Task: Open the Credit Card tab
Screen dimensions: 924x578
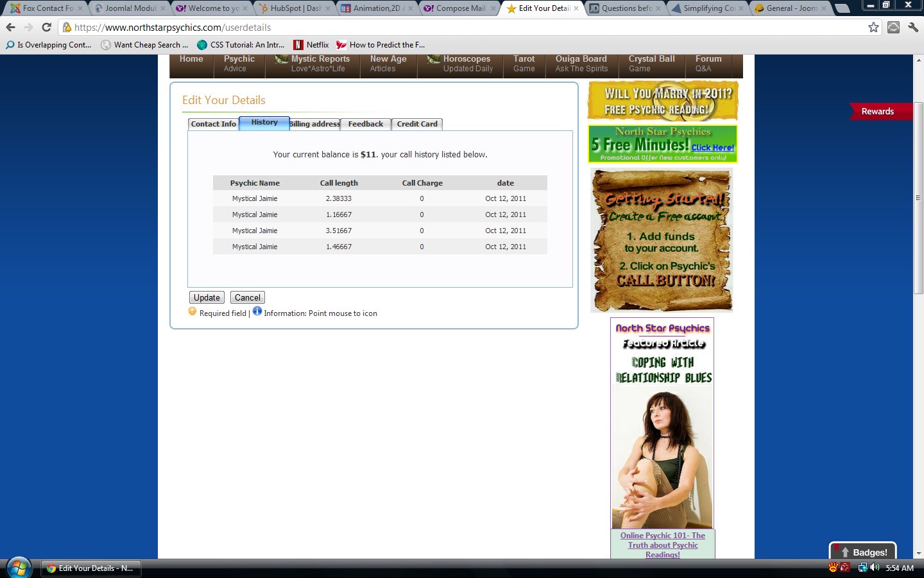Action: click(417, 124)
